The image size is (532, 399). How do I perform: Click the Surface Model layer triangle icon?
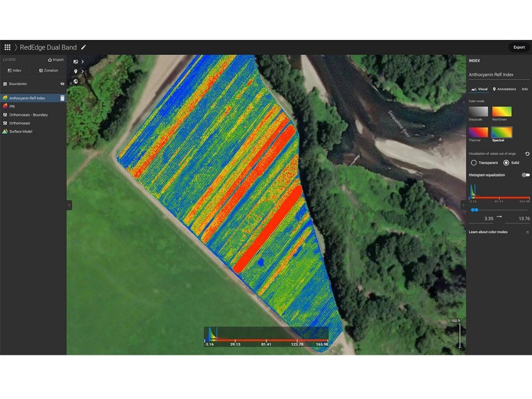[5, 131]
